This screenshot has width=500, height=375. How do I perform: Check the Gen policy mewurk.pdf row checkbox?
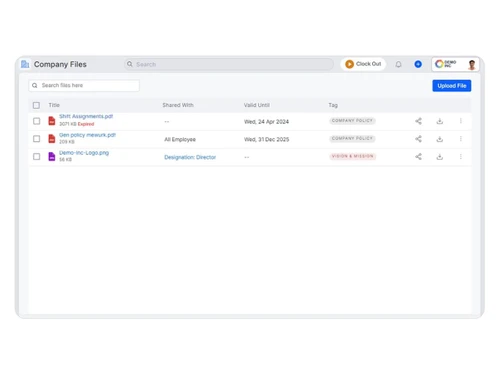point(37,139)
